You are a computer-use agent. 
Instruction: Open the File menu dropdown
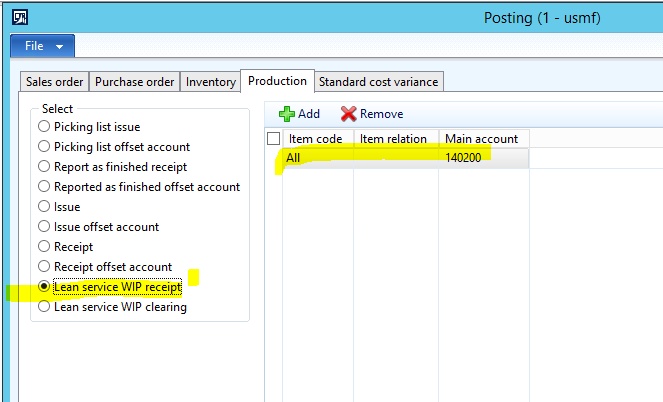tap(42, 46)
